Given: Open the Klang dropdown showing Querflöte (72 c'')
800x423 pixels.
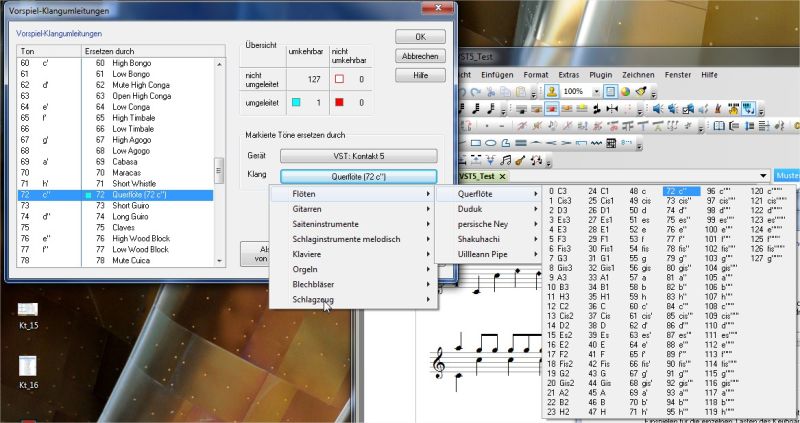Looking at the screenshot, I should (358, 176).
